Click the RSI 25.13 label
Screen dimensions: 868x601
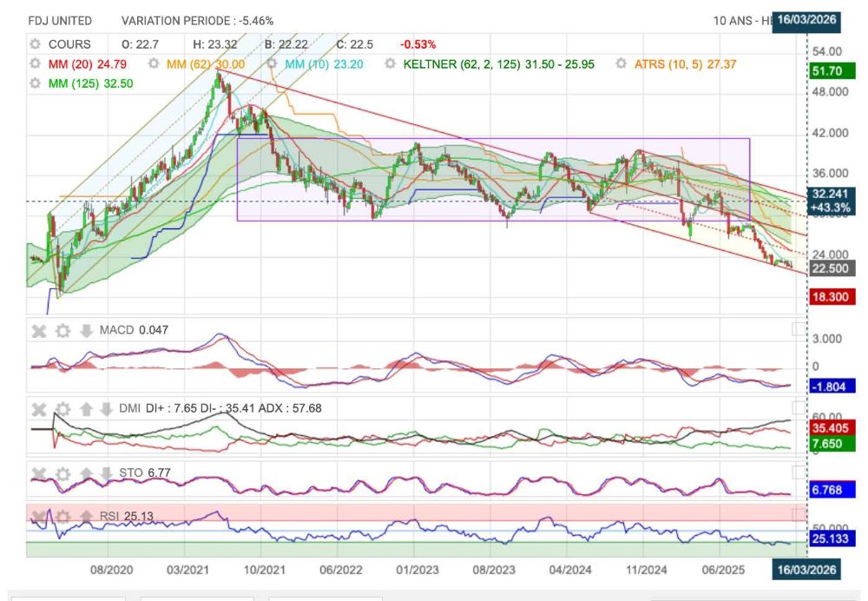click(x=126, y=516)
